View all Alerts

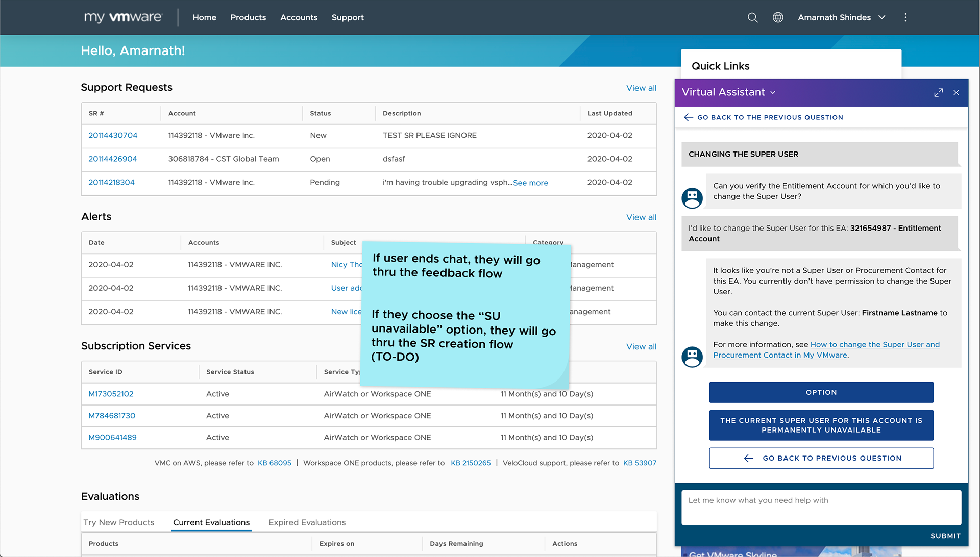pos(641,217)
